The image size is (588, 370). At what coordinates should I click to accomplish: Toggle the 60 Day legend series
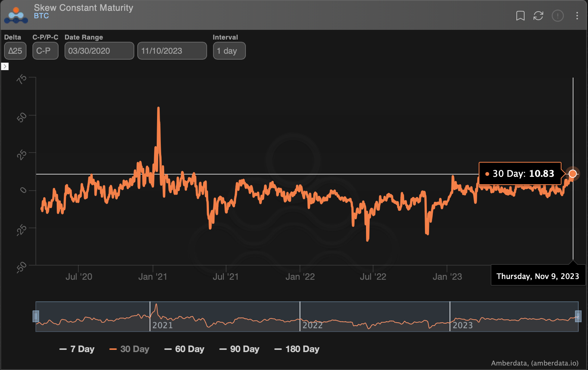click(184, 349)
